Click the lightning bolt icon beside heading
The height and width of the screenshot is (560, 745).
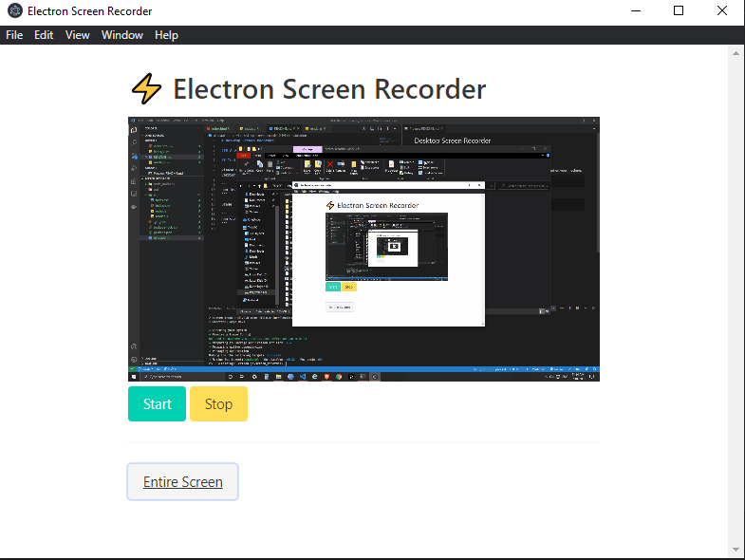146,89
